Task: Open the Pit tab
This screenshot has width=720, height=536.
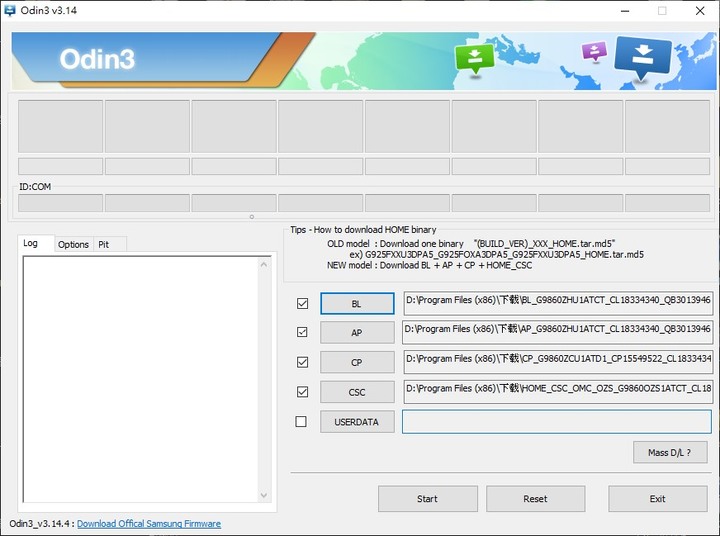Action: (x=109, y=244)
